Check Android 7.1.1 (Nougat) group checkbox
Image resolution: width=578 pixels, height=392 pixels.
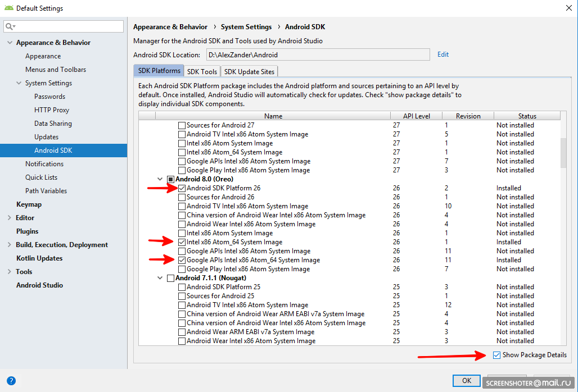(x=171, y=278)
